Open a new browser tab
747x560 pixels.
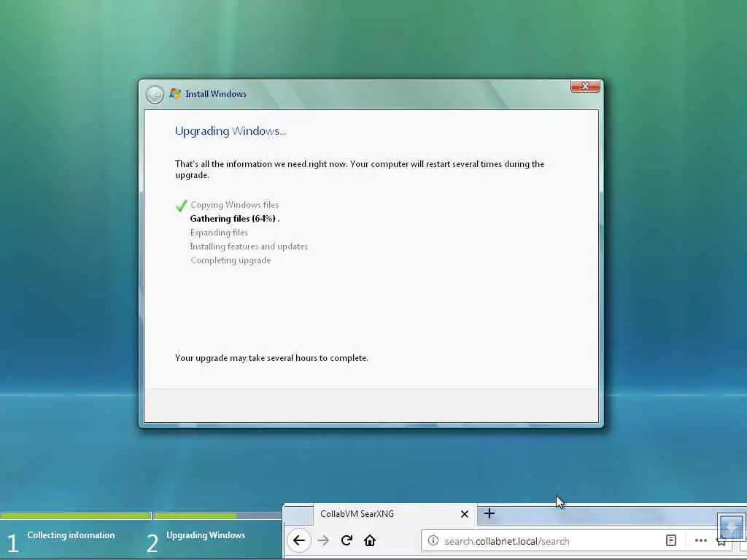[x=489, y=513]
